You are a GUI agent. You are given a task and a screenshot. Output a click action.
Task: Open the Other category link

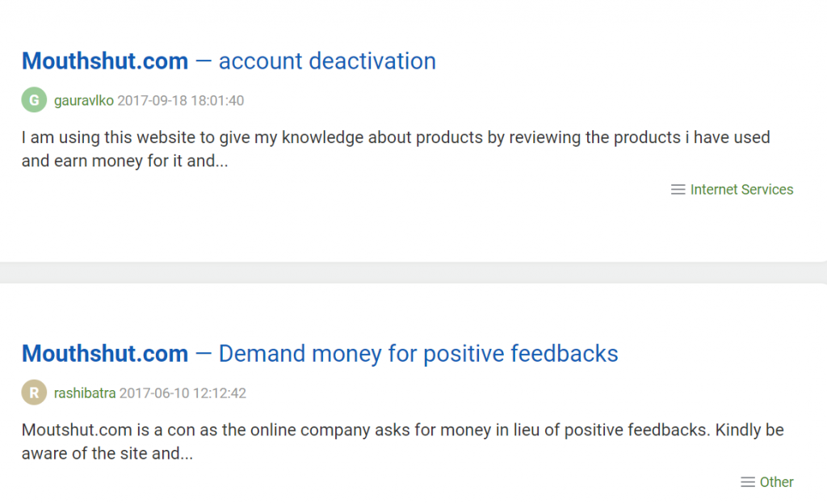pos(778,482)
